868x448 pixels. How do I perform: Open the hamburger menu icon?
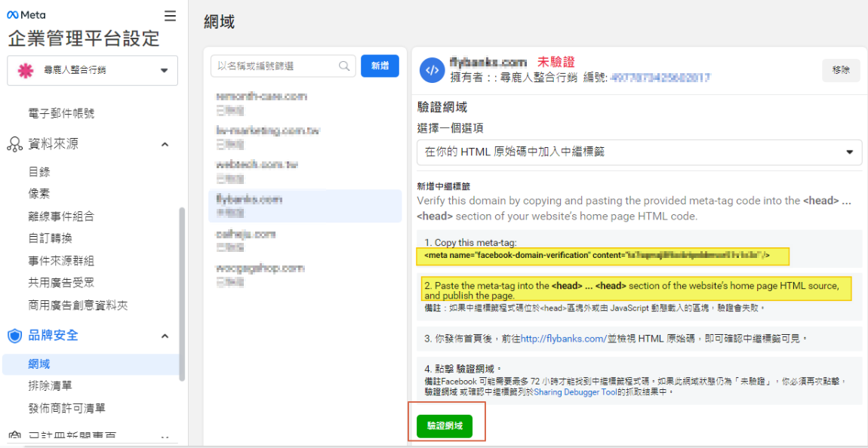click(x=170, y=16)
